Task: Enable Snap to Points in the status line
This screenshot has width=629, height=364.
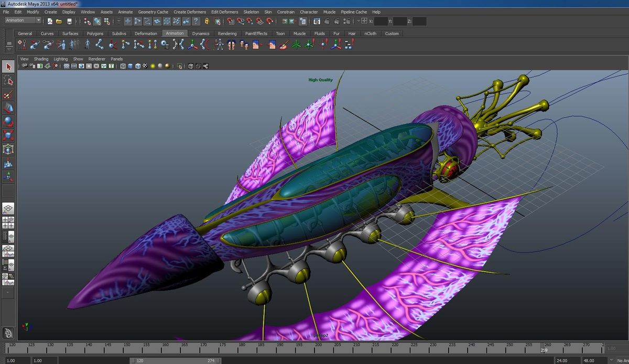Action: (x=250, y=21)
